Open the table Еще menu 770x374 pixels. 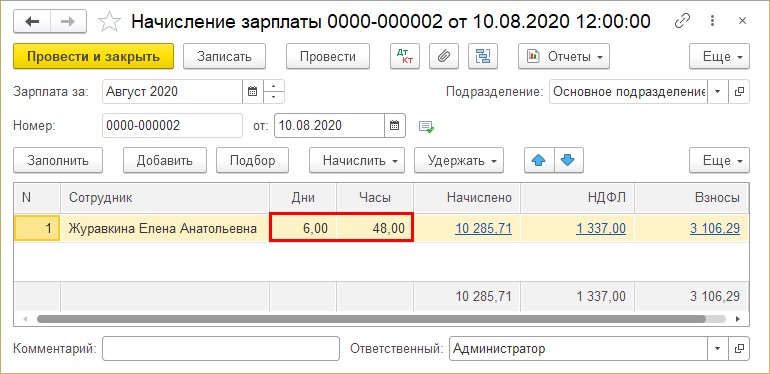[x=719, y=160]
